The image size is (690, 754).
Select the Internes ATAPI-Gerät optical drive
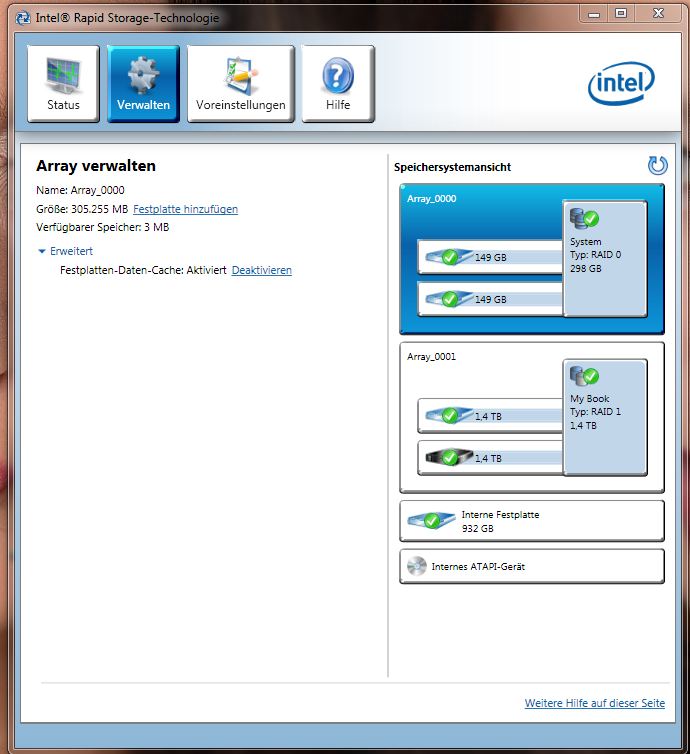(532, 566)
